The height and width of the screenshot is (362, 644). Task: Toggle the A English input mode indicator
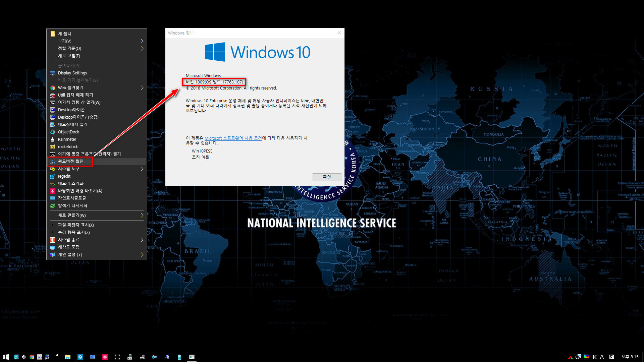coord(602,357)
